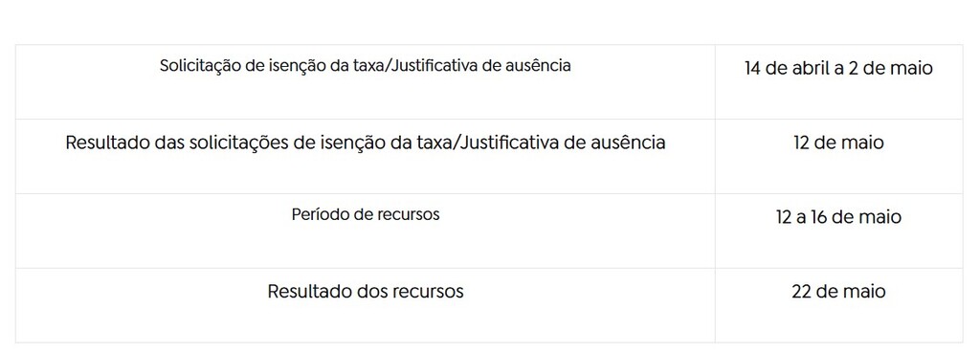Select the '12 a 16 de maio' date range
This screenshot has height=353, width=980.
tap(838, 217)
